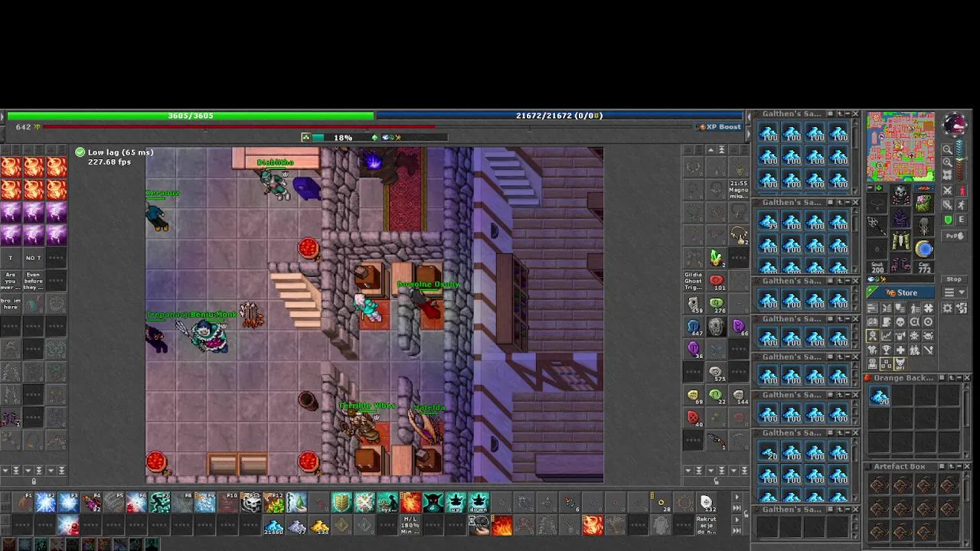Screen dimensions: 980x551
Task: Click the Gildia Ghost Trig hotkey slot
Action: click(694, 281)
